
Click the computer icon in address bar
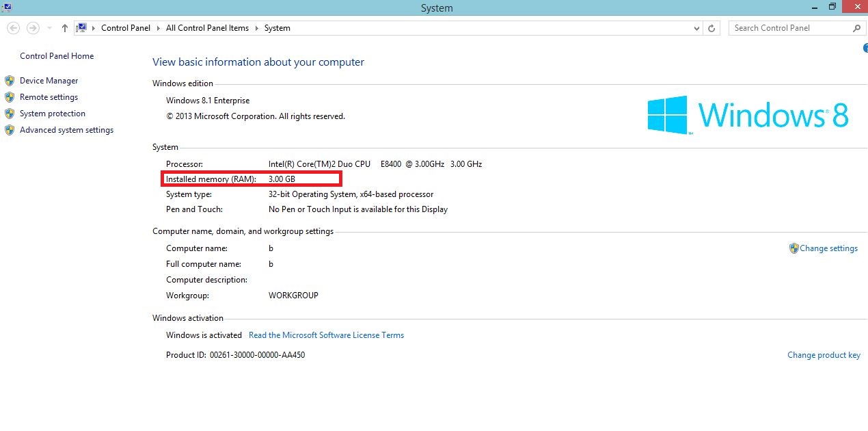tap(81, 28)
